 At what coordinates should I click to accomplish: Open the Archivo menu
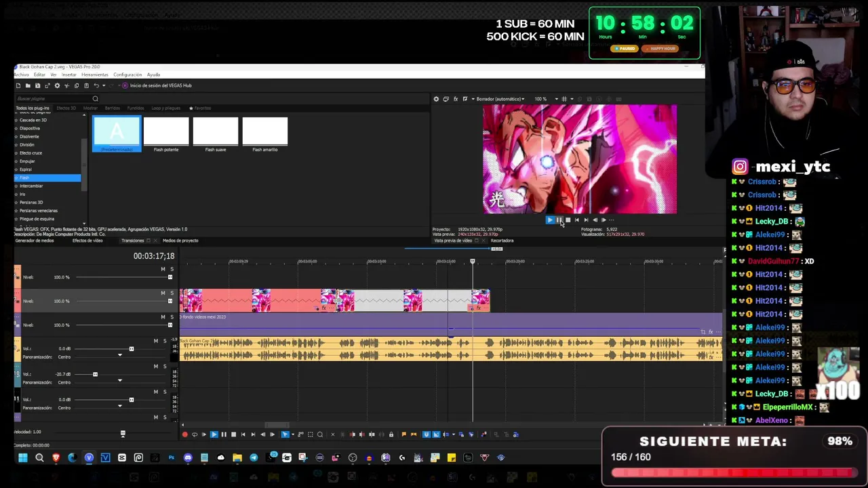click(22, 75)
